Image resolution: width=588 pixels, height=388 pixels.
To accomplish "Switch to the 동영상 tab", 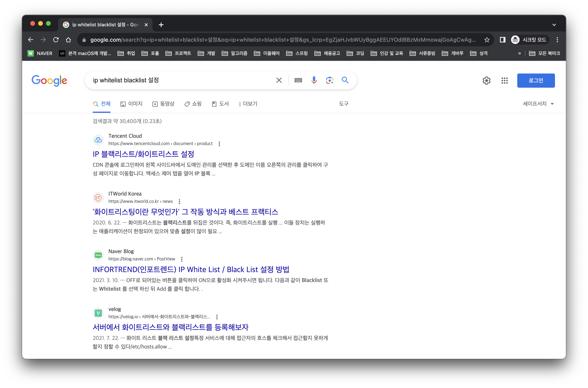I will (164, 104).
